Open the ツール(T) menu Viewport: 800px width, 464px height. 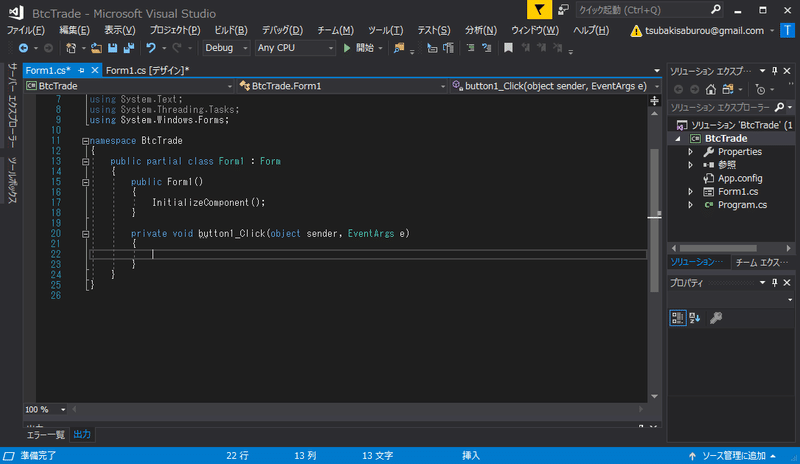pyautogui.click(x=386, y=31)
